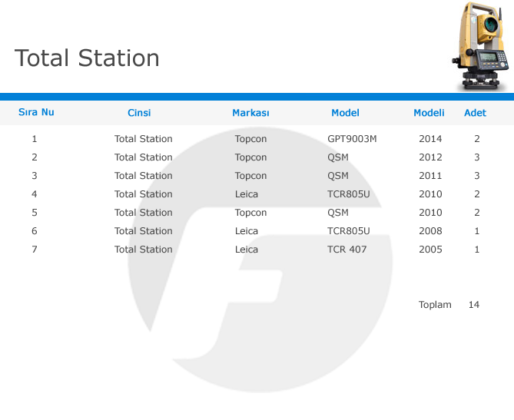This screenshot has width=514, height=420.
Task: Click Total Station cell in row 7
Action: (x=143, y=250)
